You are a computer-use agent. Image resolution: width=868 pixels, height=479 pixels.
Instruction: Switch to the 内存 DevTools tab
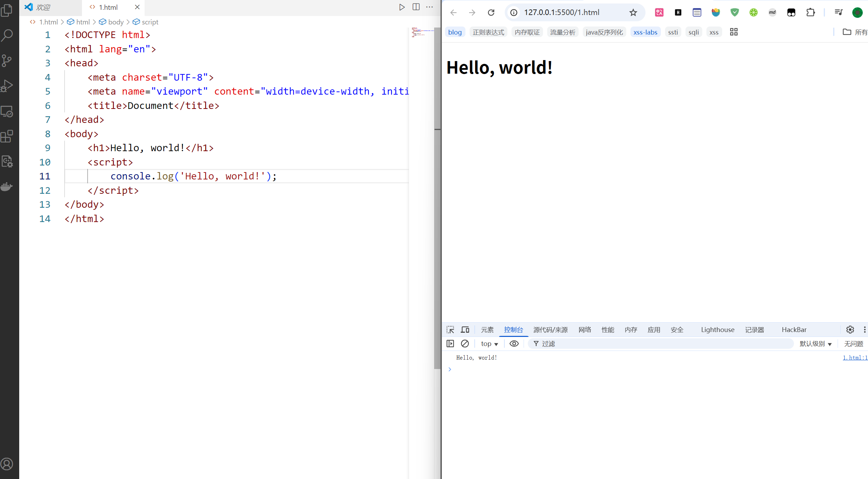click(631, 330)
